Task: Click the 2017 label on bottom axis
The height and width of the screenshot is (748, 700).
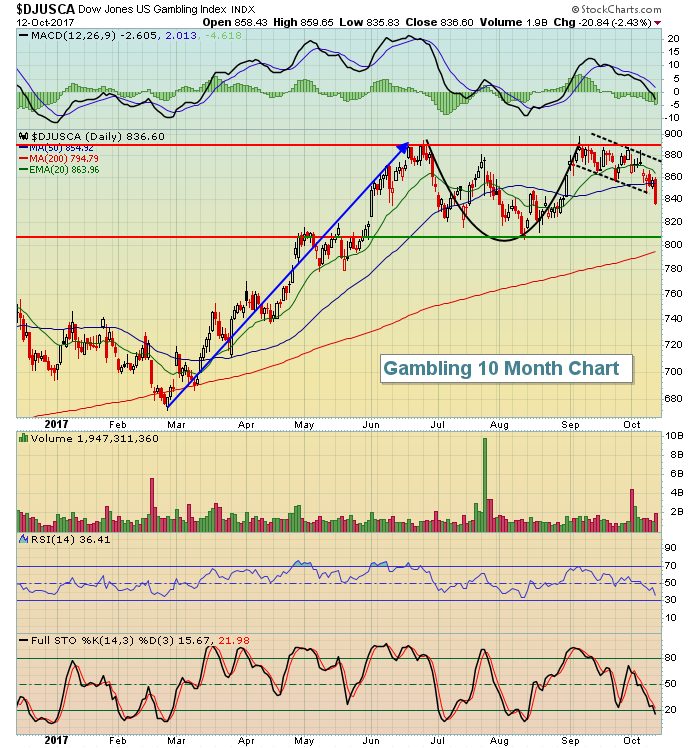Action: coord(56,740)
